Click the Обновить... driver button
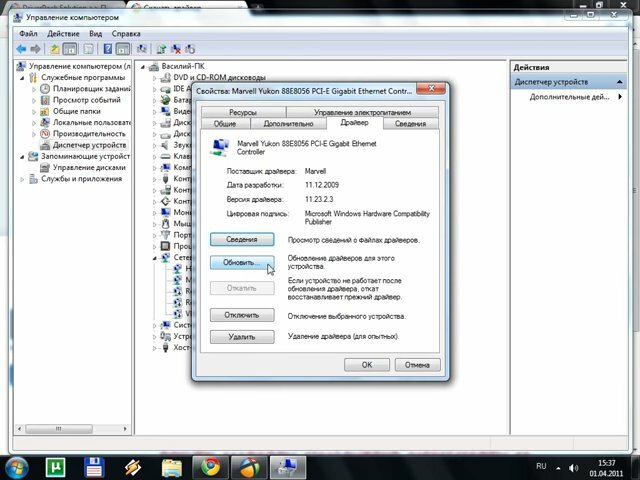 click(242, 262)
